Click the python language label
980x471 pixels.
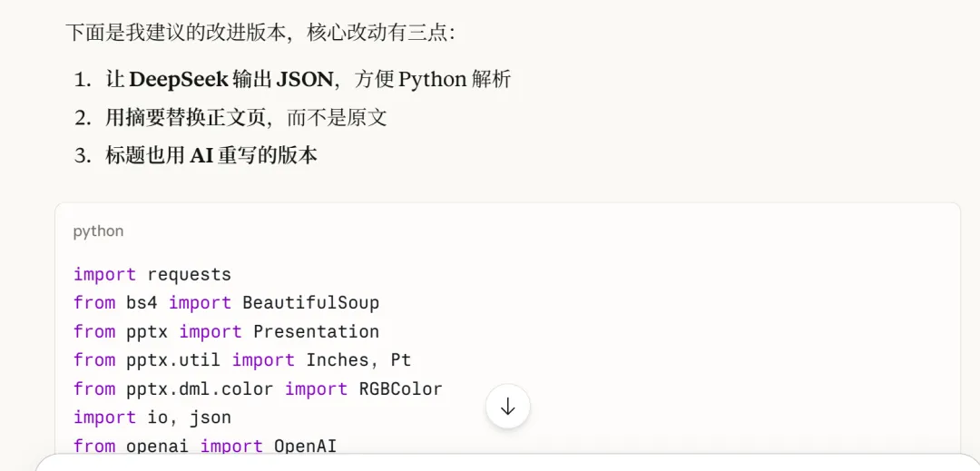coord(98,231)
